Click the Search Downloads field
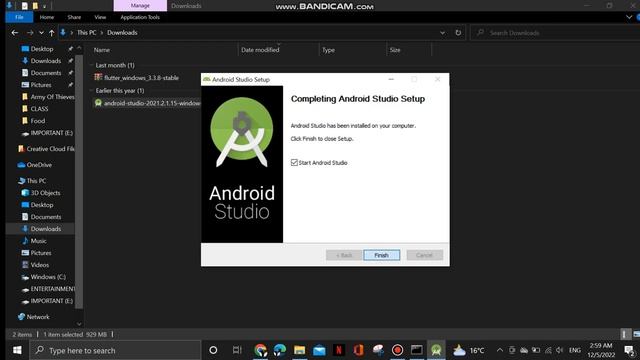The height and width of the screenshot is (360, 640). 555,33
